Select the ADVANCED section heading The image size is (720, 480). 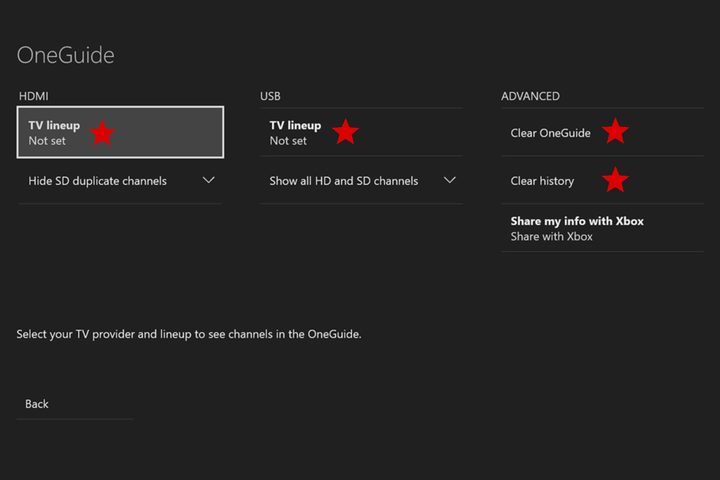(530, 96)
